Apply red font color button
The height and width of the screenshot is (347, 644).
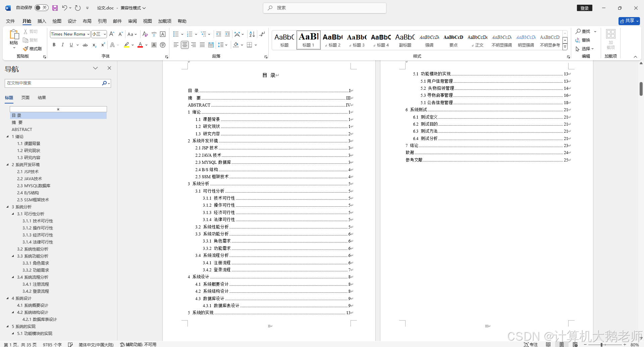(x=140, y=45)
